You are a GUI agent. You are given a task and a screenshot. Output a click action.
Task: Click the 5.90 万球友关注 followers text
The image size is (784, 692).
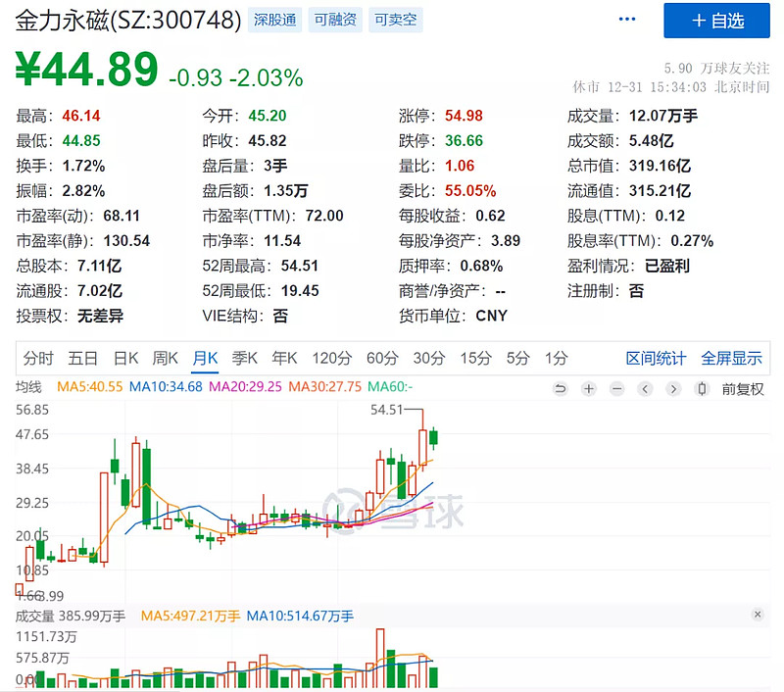point(716,68)
